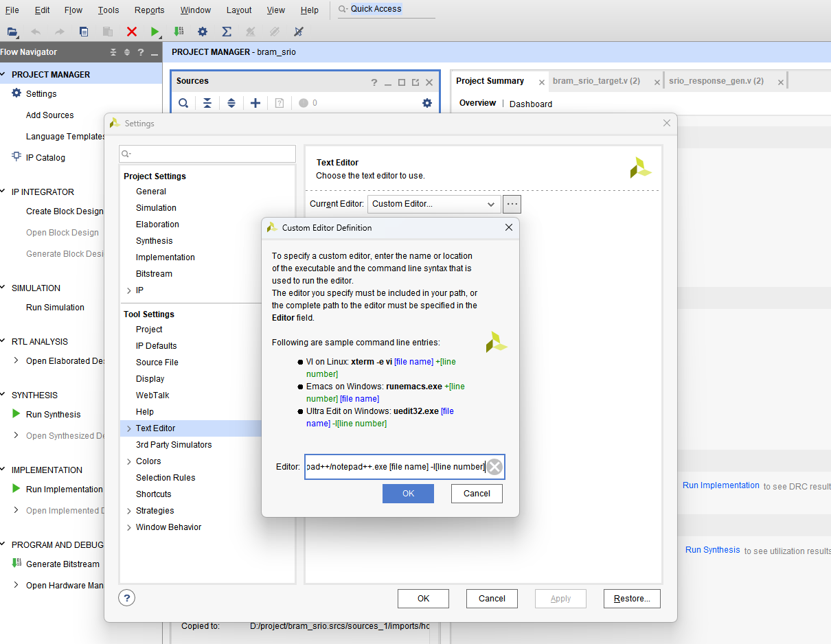Click the Open Project toolbar icon
The height and width of the screenshot is (644, 831).
pos(12,32)
